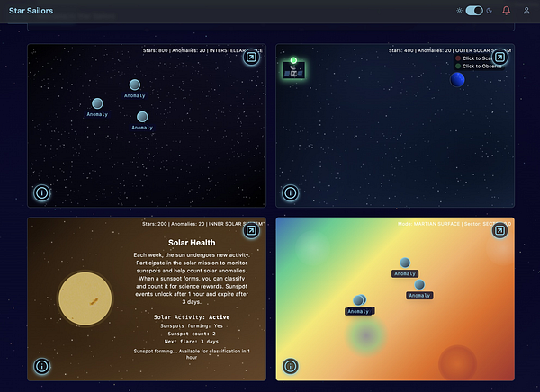Open the Star Sailors home link
The height and width of the screenshot is (392, 540).
coord(31,11)
